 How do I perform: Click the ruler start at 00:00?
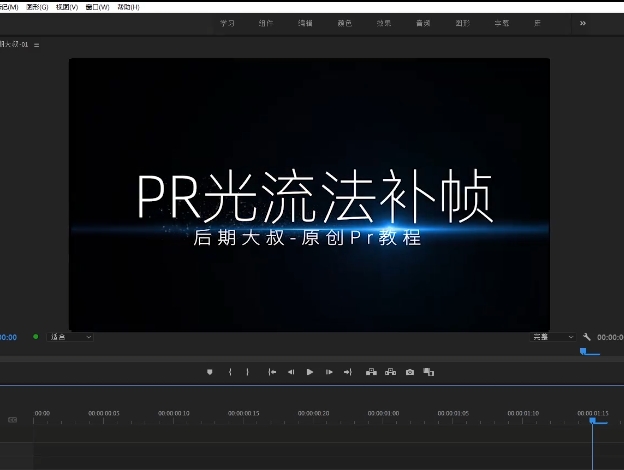tap(42, 413)
